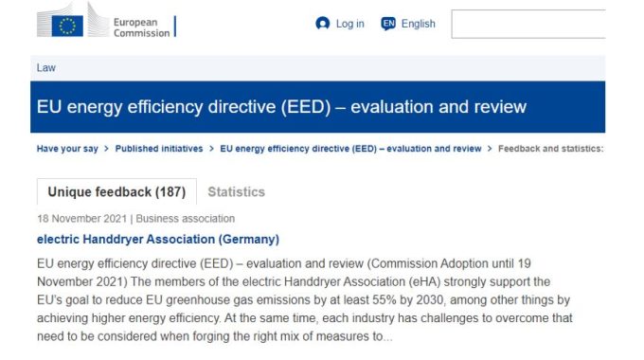Open electric Handdryer Association (Germany) feedback
The width and height of the screenshot is (644, 360).
pyautogui.click(x=158, y=239)
